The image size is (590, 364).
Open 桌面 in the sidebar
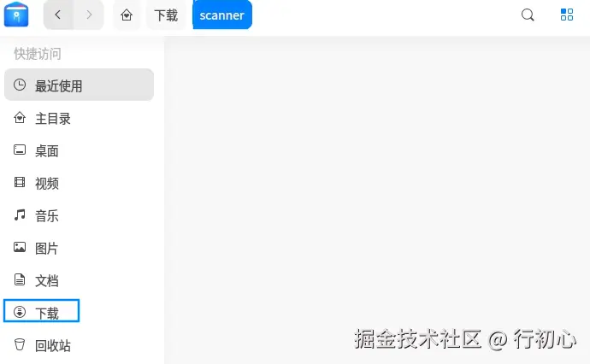[79, 150]
